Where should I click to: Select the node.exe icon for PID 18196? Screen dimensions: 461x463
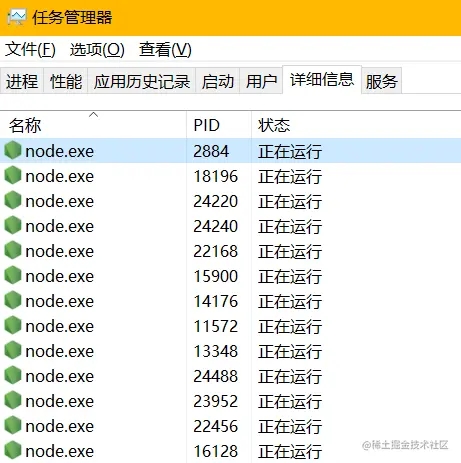pos(13,175)
